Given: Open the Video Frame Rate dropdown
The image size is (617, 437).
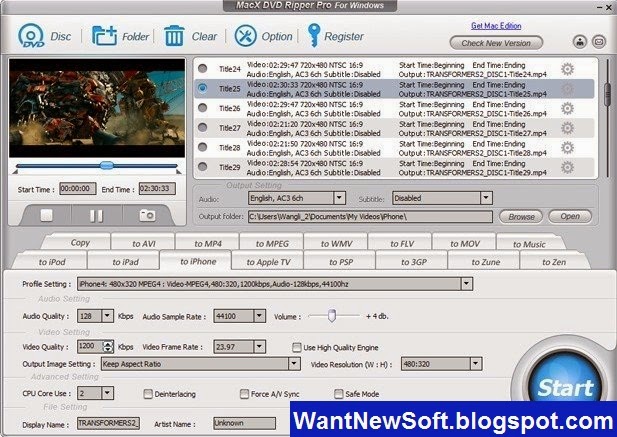Looking at the screenshot, I should click(x=259, y=347).
